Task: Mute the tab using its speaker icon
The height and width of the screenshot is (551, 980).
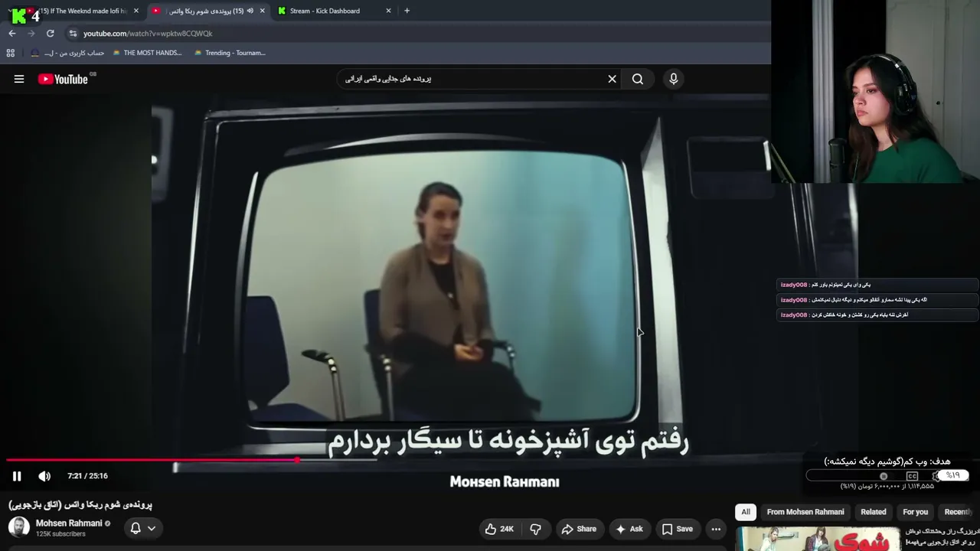Action: (250, 11)
